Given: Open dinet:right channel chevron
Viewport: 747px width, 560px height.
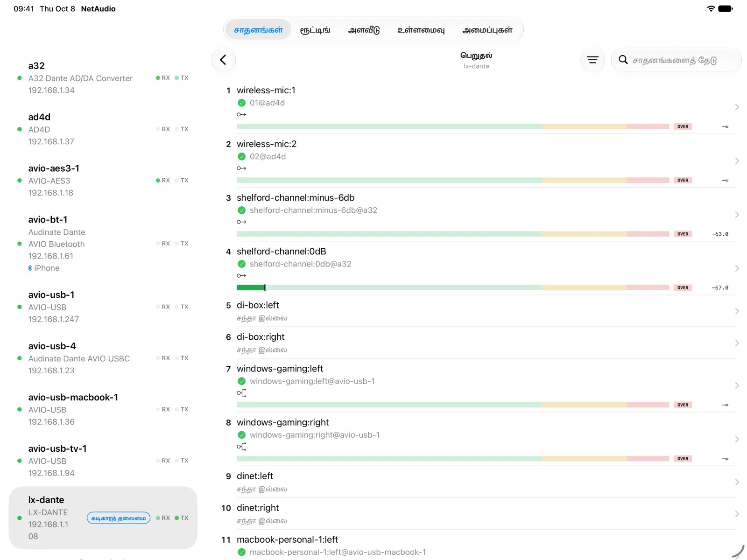Looking at the screenshot, I should click(737, 514).
